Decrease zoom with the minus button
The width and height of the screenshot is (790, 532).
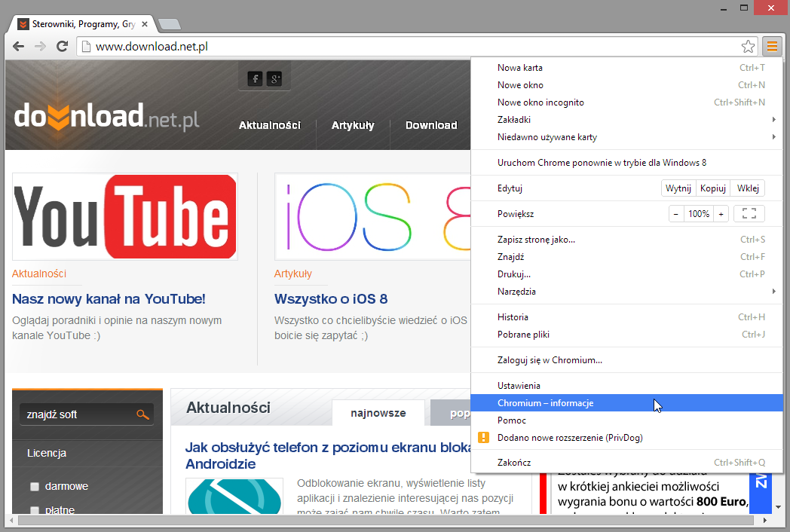[x=676, y=213]
